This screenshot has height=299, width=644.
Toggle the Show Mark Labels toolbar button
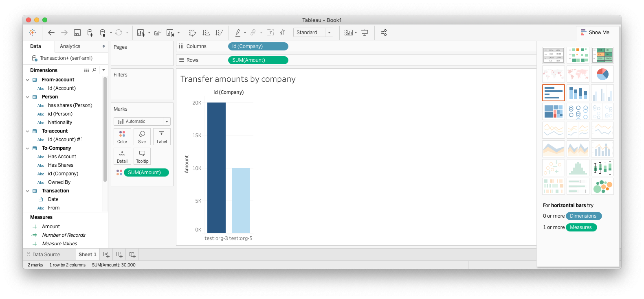270,33
